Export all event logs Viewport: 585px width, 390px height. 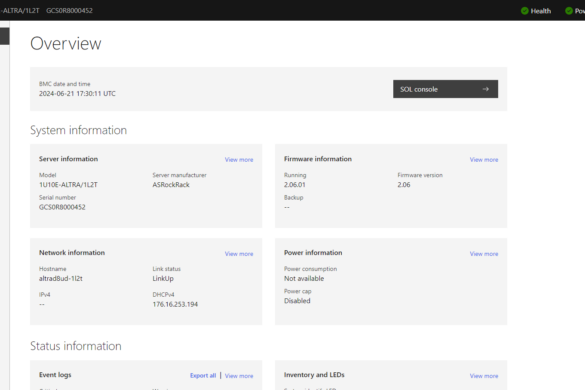tap(203, 375)
